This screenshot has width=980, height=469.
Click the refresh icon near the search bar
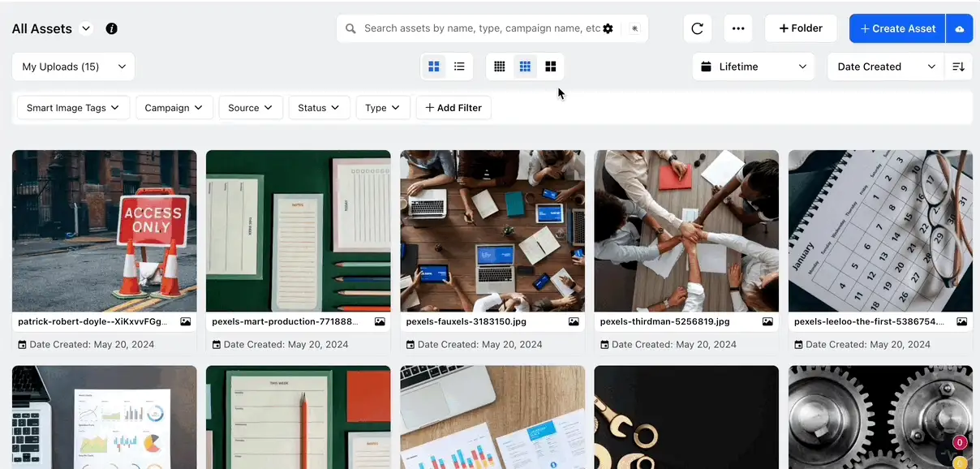point(697,28)
